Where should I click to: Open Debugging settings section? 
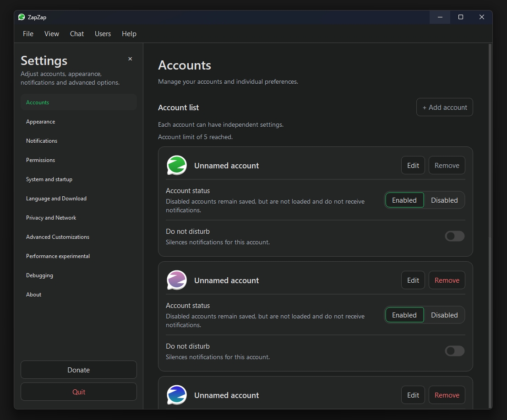tap(79, 275)
